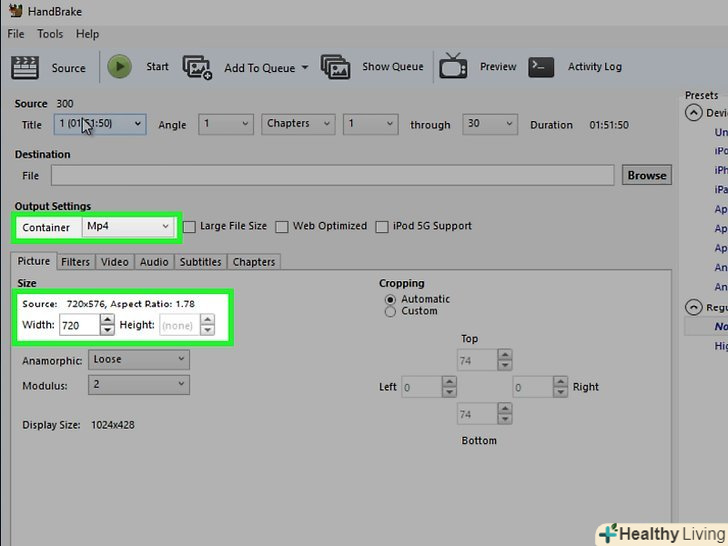Click the Add To Queue picture icon
The height and width of the screenshot is (546, 728).
[x=197, y=68]
